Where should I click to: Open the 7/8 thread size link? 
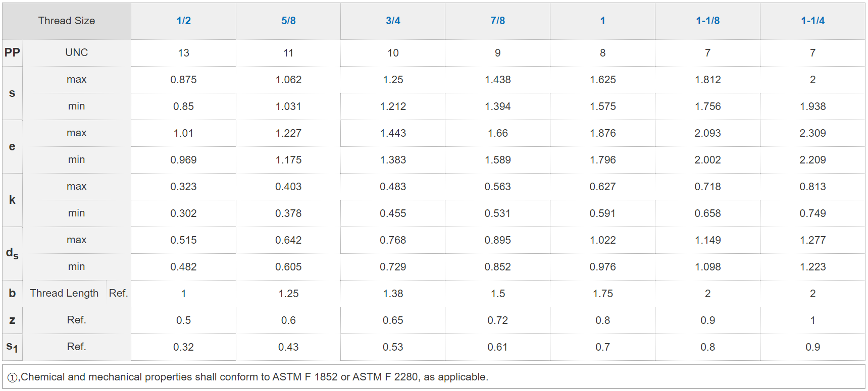click(497, 21)
